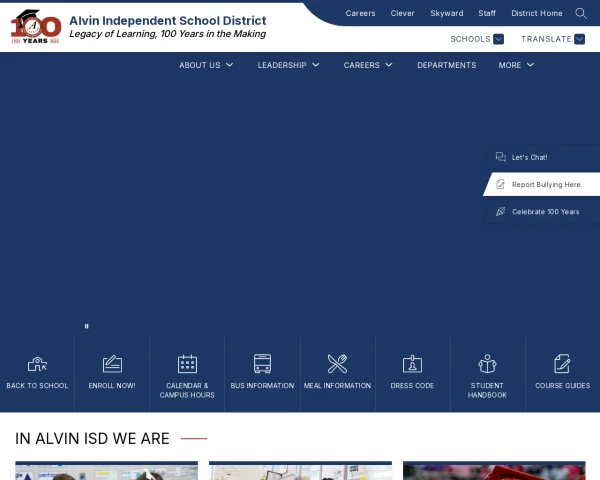Click the Skyward link

[446, 13]
